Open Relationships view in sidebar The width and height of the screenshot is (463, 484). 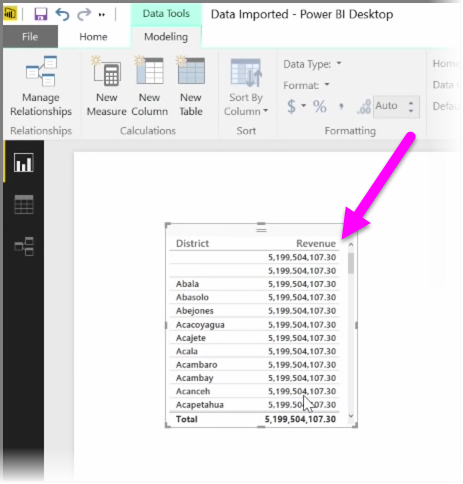24,246
